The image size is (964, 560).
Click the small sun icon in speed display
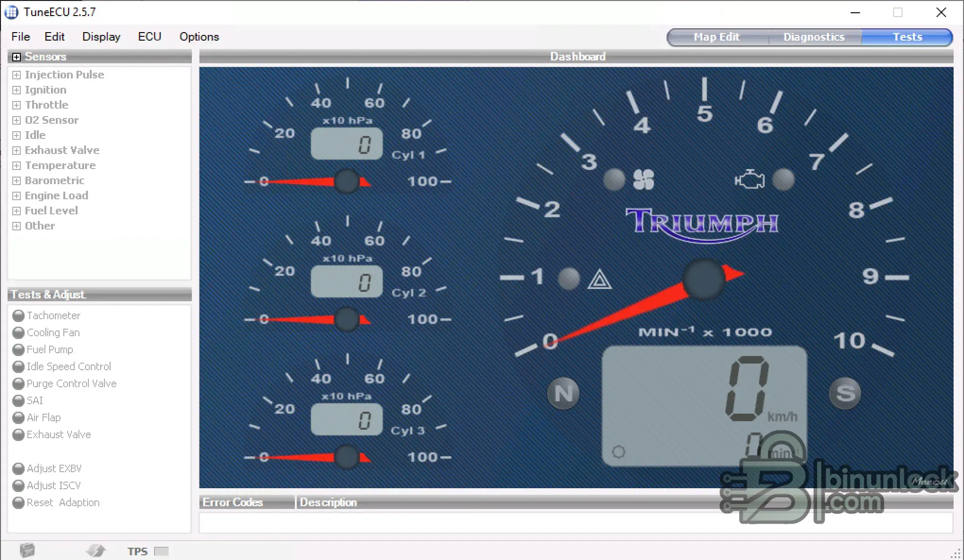click(619, 452)
